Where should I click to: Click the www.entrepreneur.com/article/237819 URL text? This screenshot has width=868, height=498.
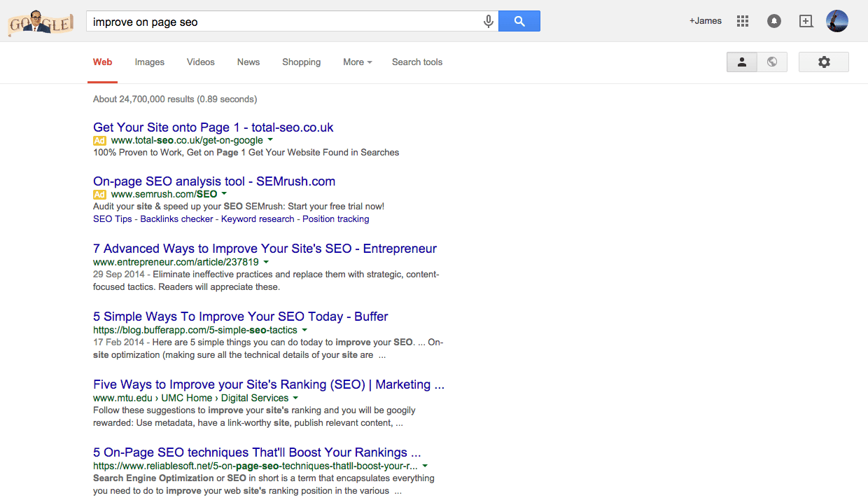tap(176, 262)
